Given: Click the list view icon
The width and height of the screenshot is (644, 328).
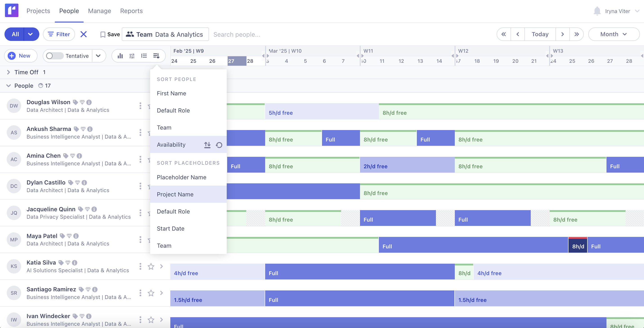Looking at the screenshot, I should 144,56.
